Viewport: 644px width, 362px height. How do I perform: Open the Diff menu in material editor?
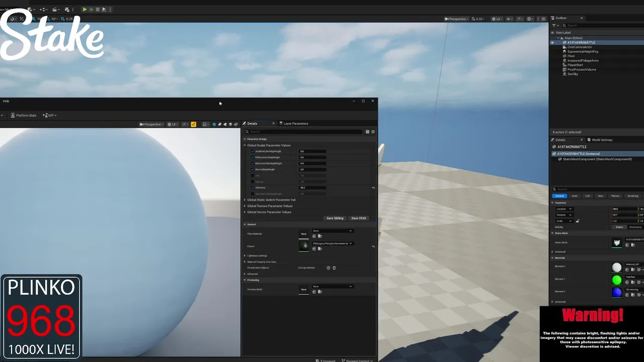(x=50, y=115)
